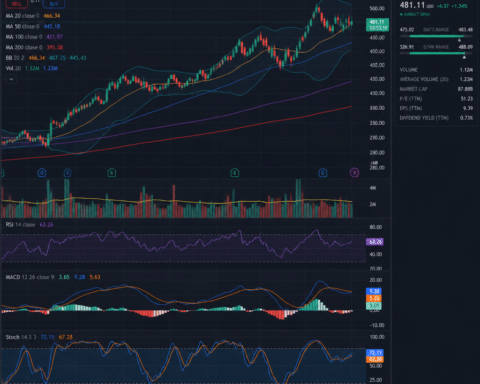Viewport: 480px width, 384px height.
Task: Click the 500.00 price scale label
Action: [x=377, y=8]
